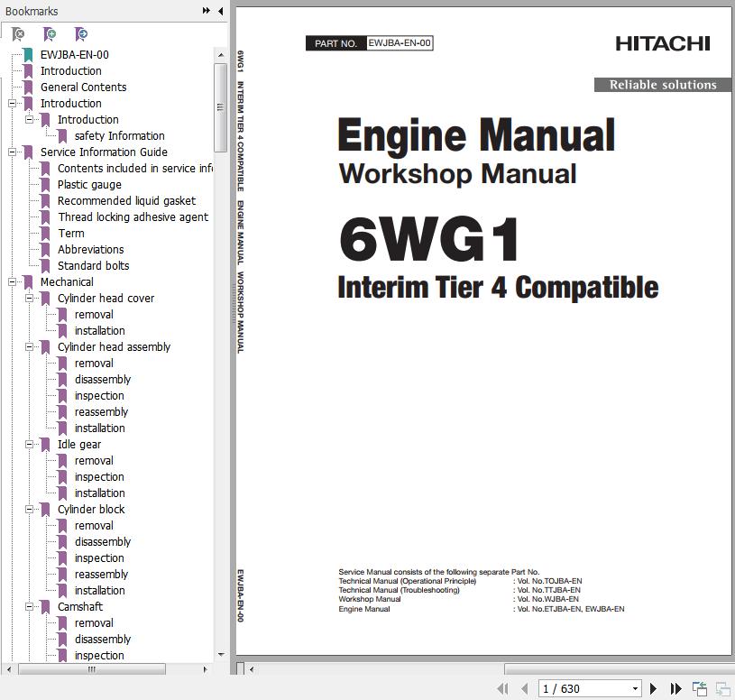Screen dimensions: 735x700
Task: Click the double-arrow icon in the Bookmarks header
Action: (207, 11)
